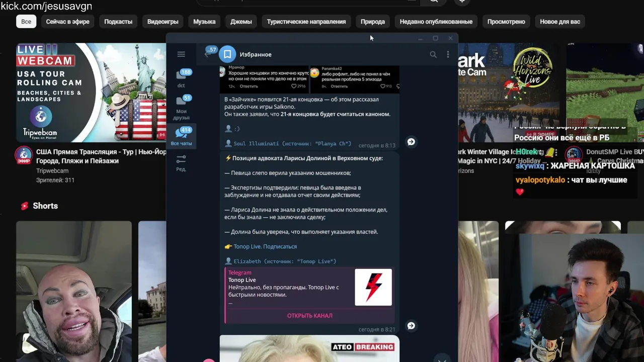Click the pink Telegram preview label

(239, 273)
